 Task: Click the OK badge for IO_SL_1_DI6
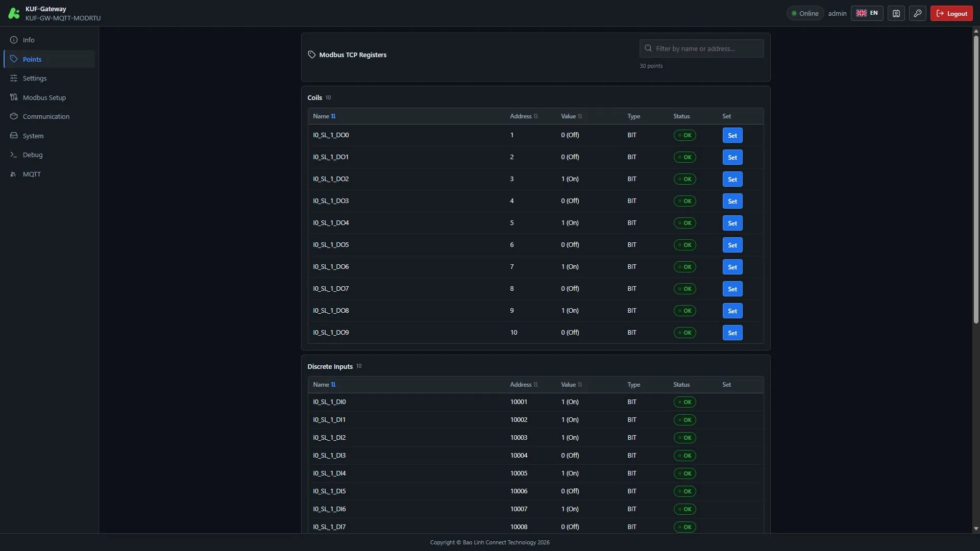click(684, 509)
